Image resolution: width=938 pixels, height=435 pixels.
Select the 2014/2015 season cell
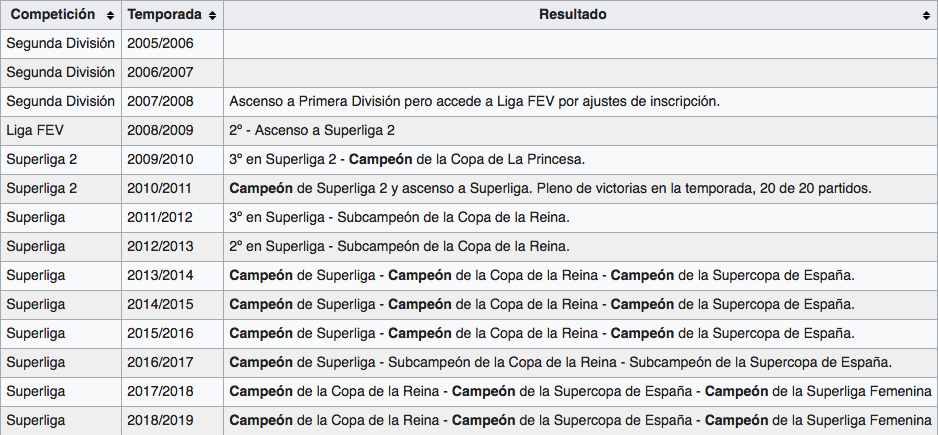(x=160, y=305)
